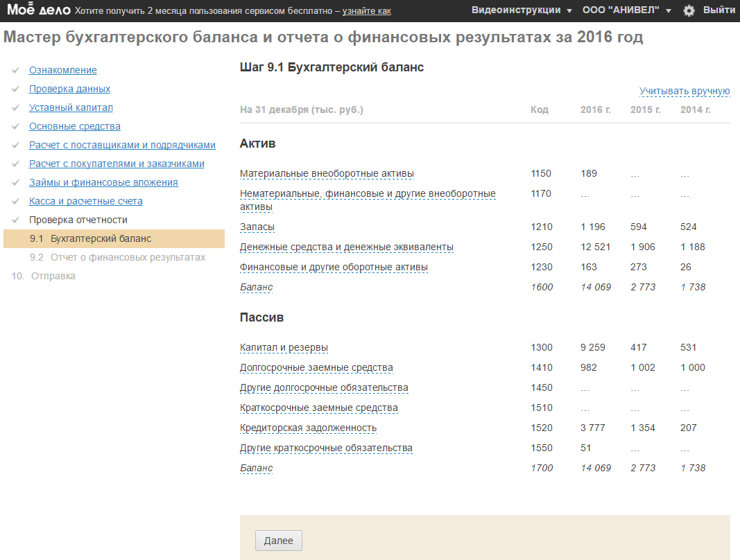Click Учитывать вручную link
The width and height of the screenshot is (740, 560).
(x=685, y=91)
